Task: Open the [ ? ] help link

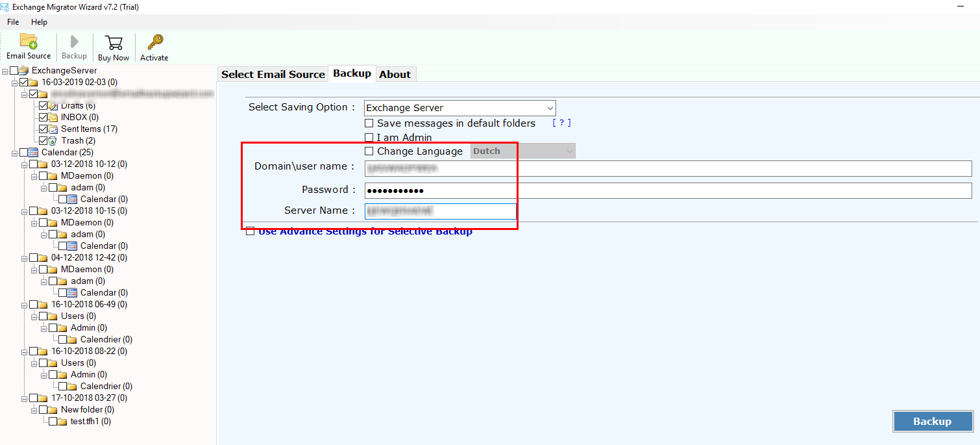Action: 561,123
